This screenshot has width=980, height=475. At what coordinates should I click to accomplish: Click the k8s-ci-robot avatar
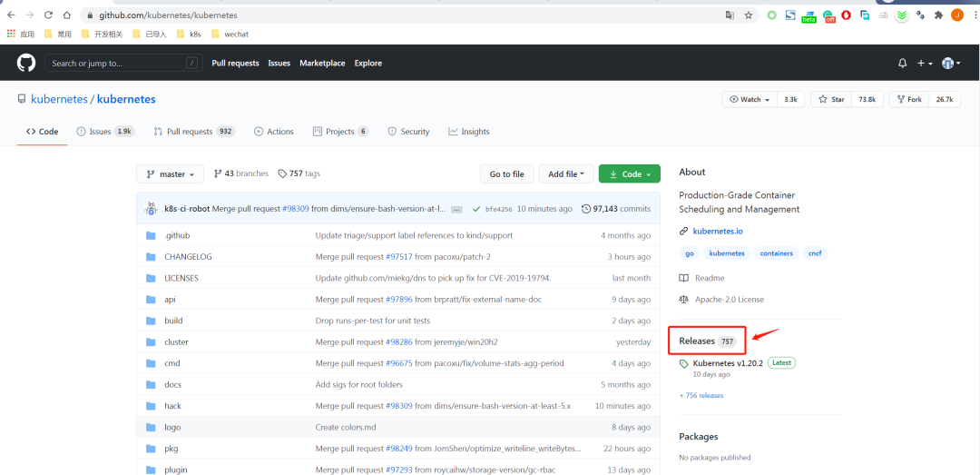(x=151, y=208)
